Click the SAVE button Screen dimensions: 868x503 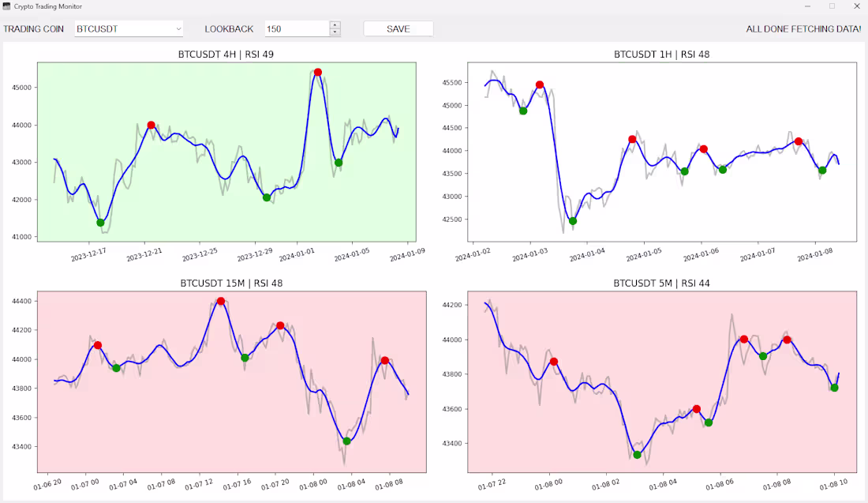coord(398,28)
